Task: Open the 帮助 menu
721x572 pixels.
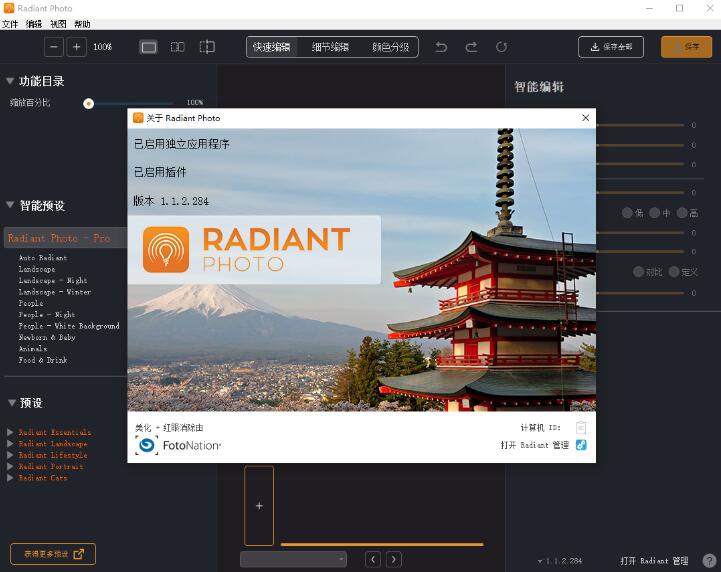Action: point(82,24)
